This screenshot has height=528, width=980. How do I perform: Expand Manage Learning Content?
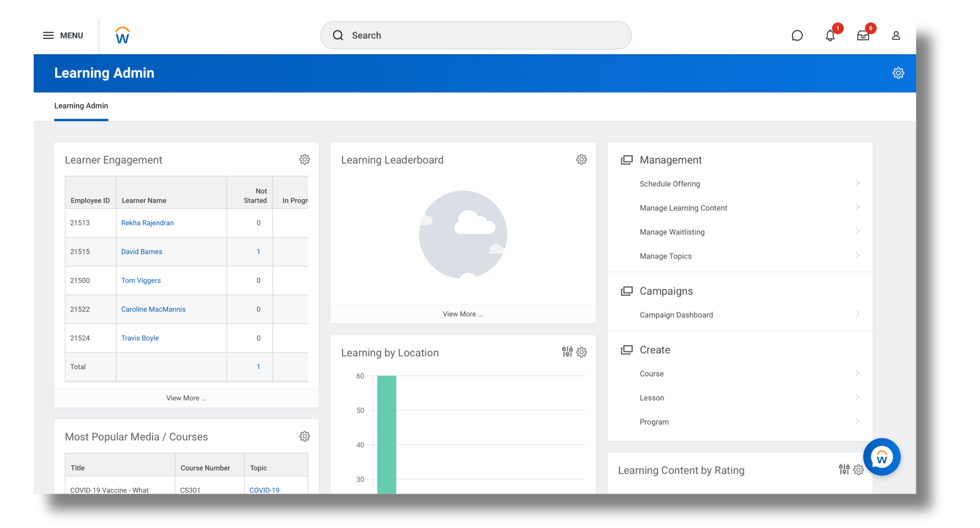683,208
